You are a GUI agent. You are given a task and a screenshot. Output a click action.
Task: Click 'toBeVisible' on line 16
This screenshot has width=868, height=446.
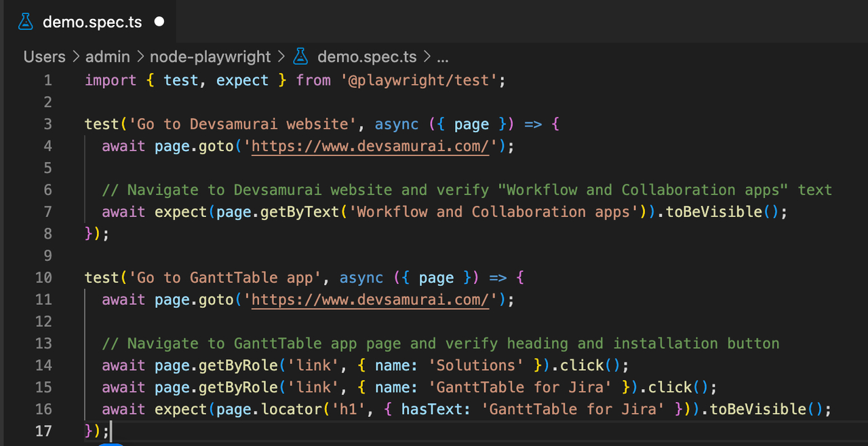(x=758, y=409)
